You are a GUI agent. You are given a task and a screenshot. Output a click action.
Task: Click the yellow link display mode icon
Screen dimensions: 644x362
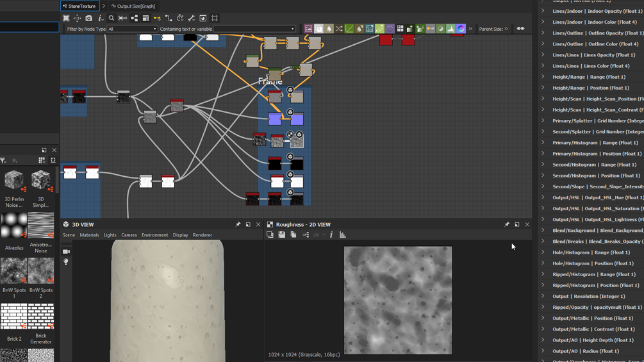157,18
